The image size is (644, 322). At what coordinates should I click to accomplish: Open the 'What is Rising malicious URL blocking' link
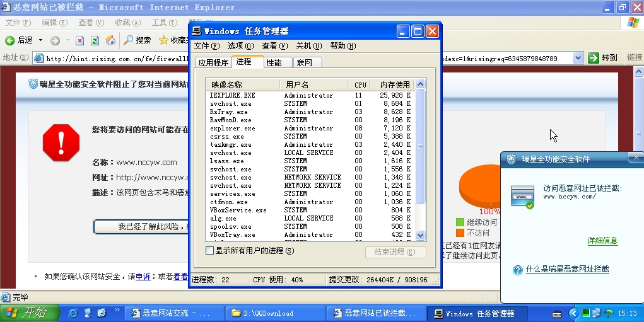click(x=567, y=269)
